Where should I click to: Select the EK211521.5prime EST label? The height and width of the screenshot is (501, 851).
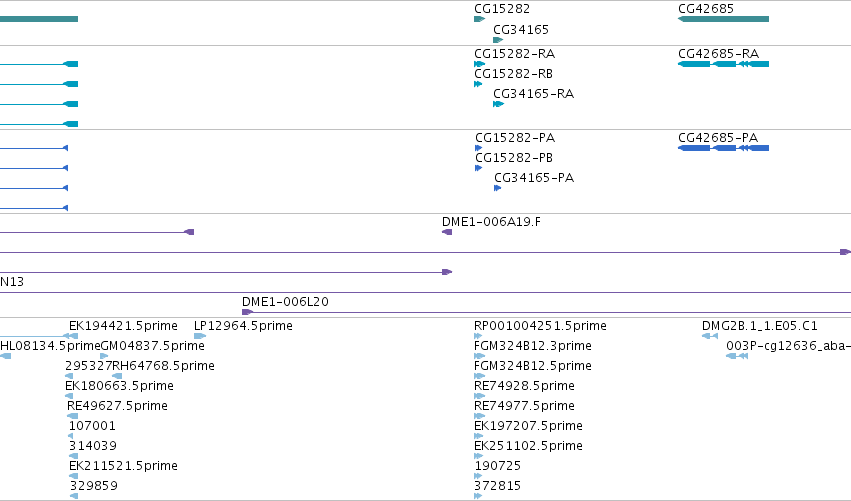tap(123, 466)
